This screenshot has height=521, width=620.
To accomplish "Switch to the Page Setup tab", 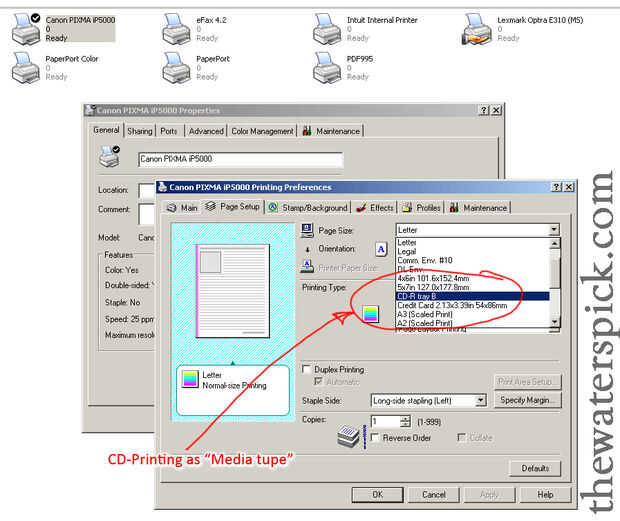I will click(232, 206).
